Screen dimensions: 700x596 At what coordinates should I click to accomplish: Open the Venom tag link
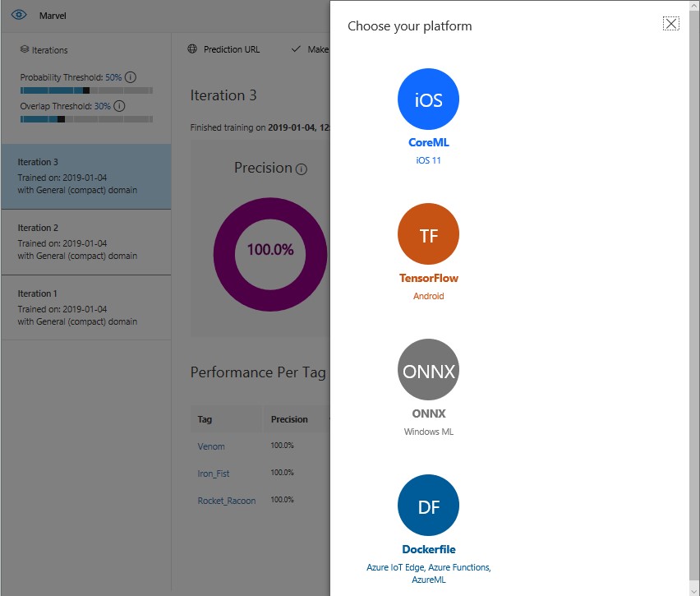coord(211,446)
